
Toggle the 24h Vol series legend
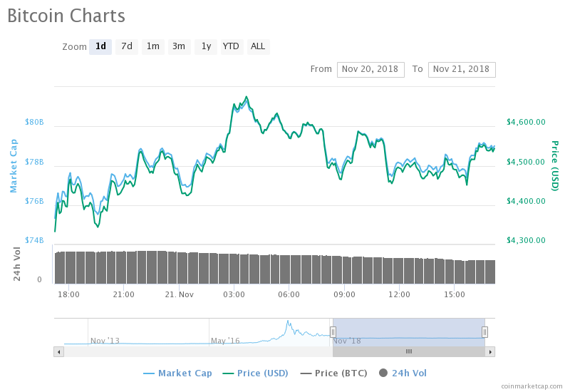(403, 373)
